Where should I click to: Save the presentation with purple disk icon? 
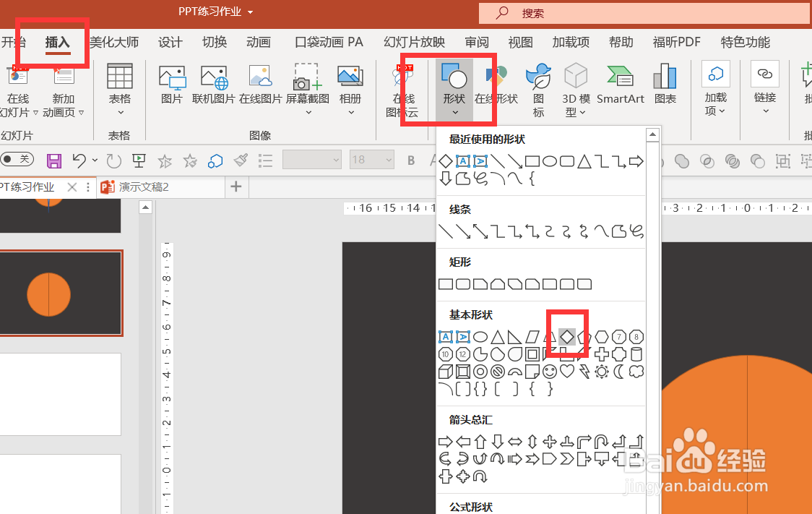(54, 160)
